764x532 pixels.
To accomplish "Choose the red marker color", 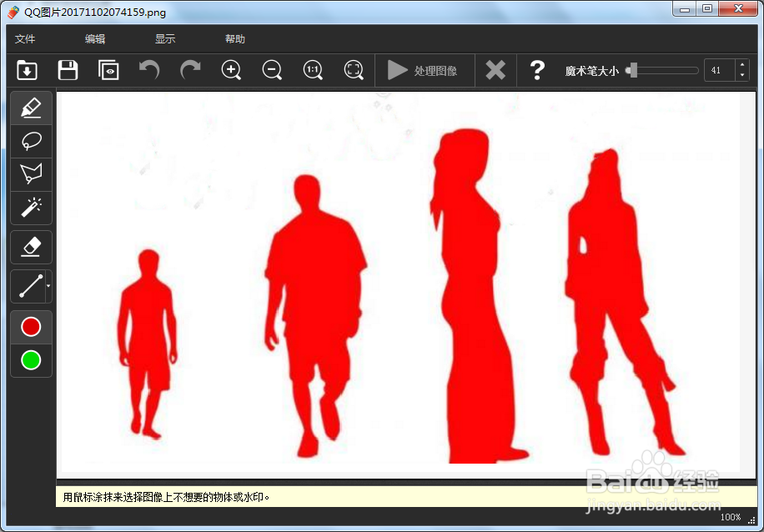I will 31,327.
